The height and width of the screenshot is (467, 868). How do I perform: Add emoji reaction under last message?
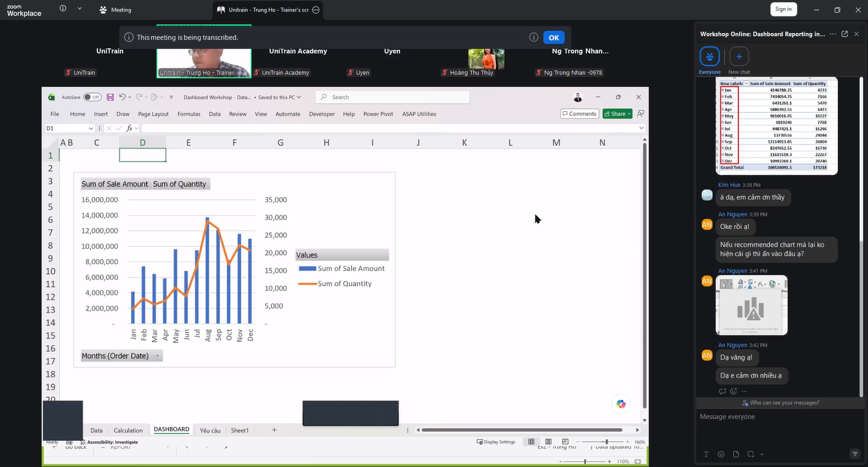[x=733, y=391]
